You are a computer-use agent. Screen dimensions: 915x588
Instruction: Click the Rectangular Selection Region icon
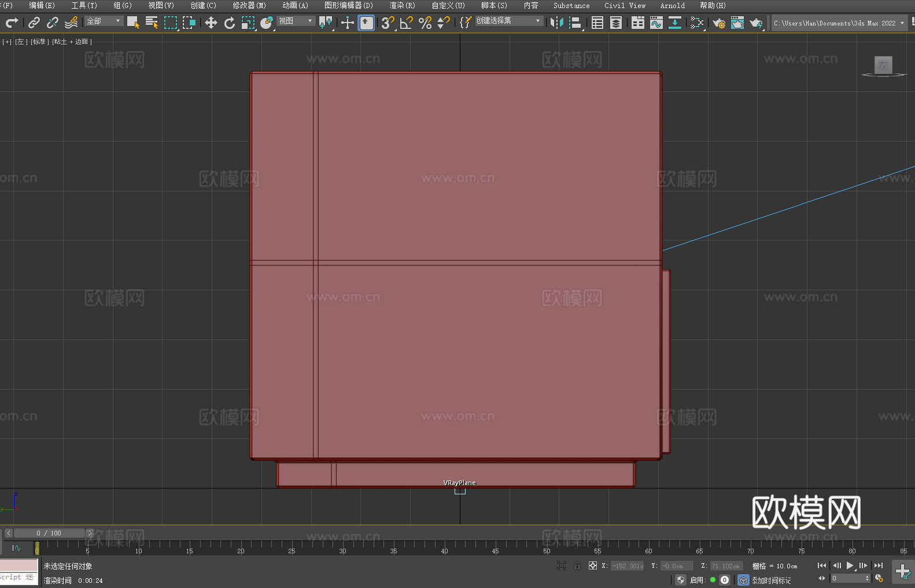click(x=170, y=23)
